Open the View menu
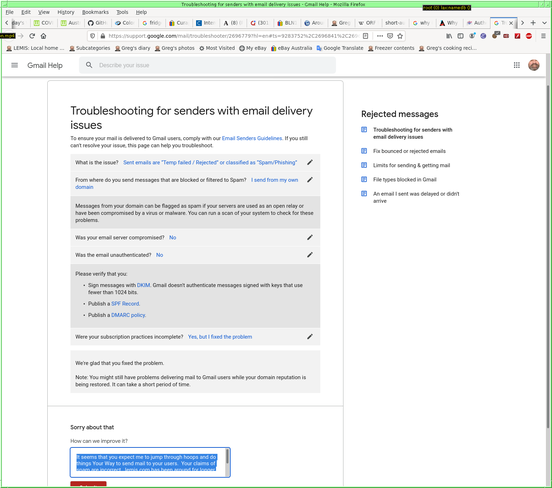552x488 pixels. (44, 12)
